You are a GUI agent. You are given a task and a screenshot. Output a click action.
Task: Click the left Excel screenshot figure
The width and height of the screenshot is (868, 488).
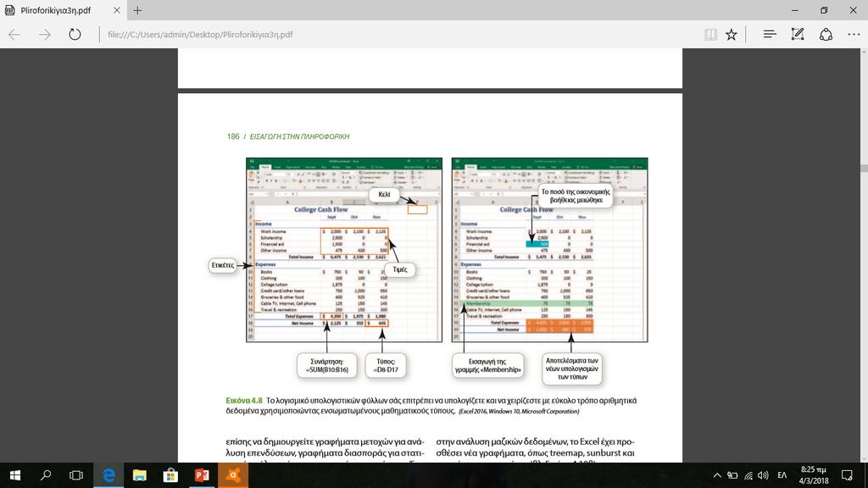click(x=344, y=250)
